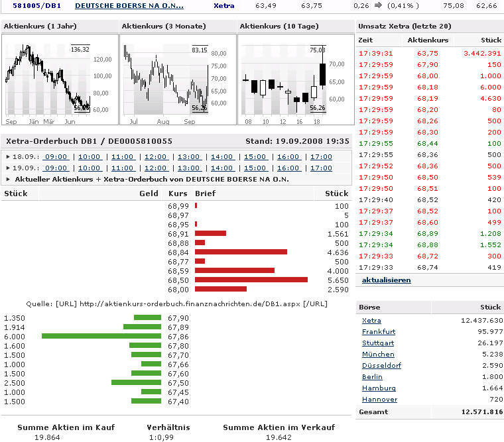Screen dimensions: 504x442
Task: Open the Stuttgart exchange link
Action: (x=378, y=343)
